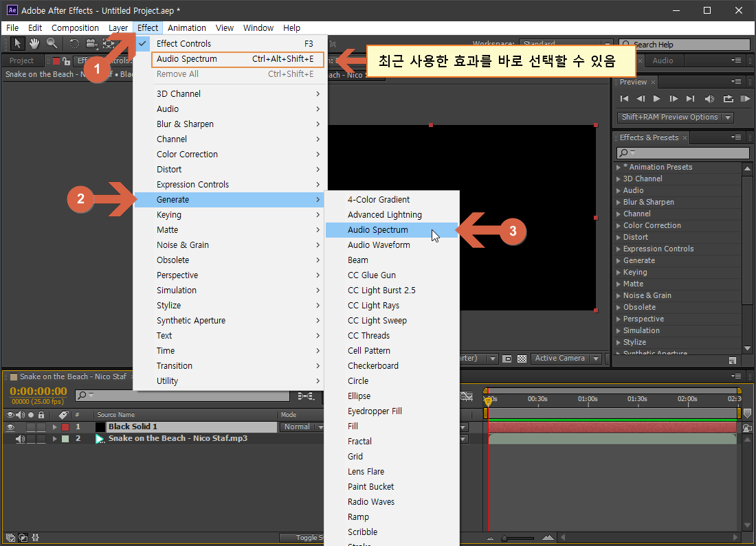Open the timeline panel flyout menu

736,376
